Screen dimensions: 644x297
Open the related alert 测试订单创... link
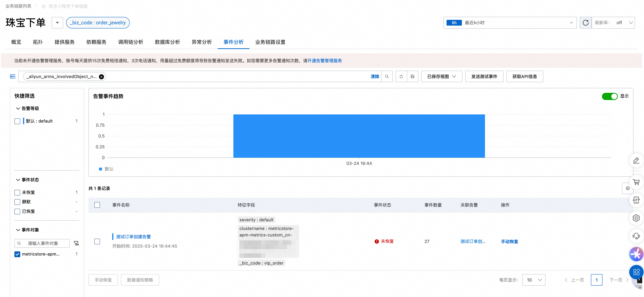[x=473, y=241]
